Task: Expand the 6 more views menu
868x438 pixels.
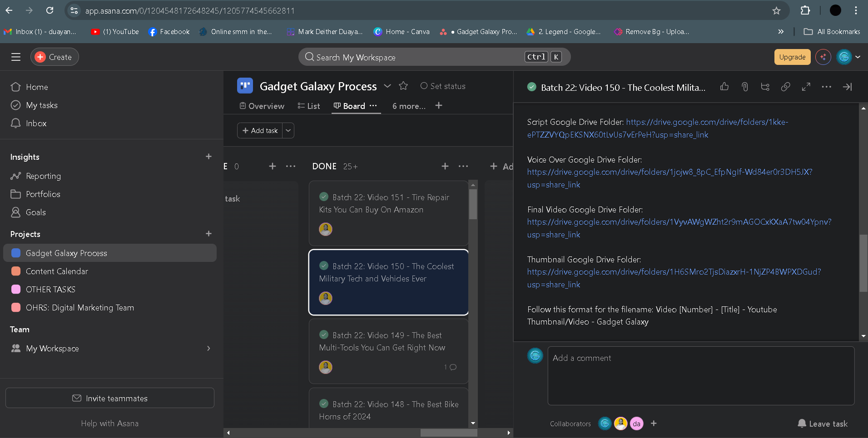Action: pos(409,106)
